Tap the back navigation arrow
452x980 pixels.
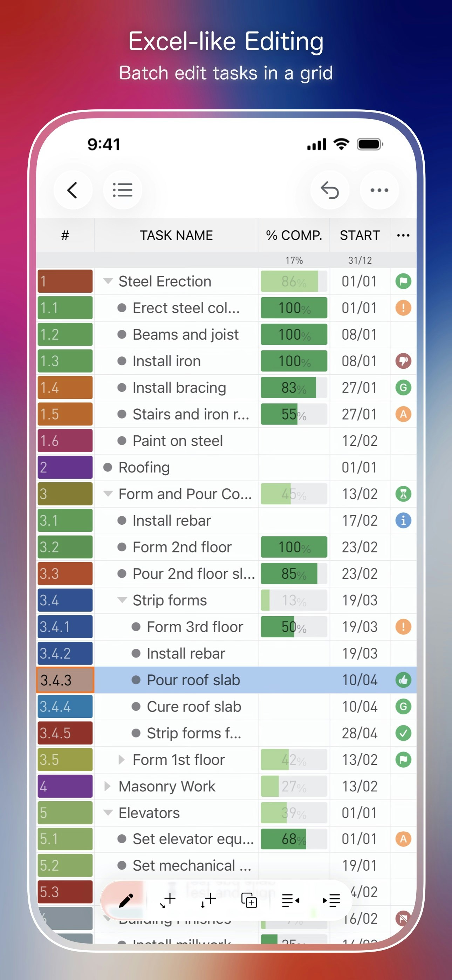[73, 190]
